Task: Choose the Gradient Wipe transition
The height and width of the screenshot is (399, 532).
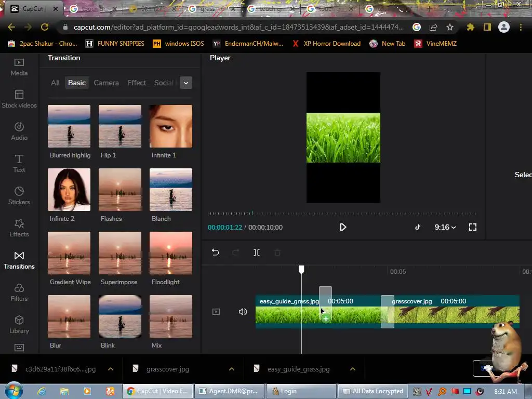Action: coord(69,253)
